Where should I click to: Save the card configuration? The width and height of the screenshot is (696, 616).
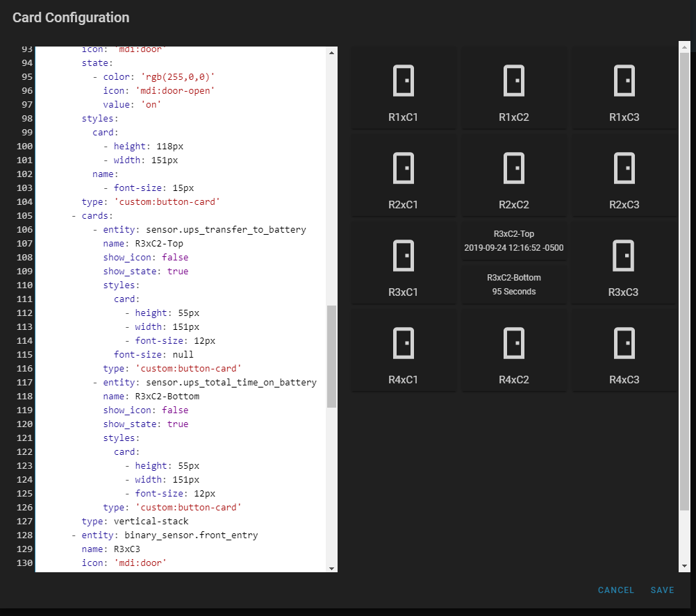(x=661, y=590)
